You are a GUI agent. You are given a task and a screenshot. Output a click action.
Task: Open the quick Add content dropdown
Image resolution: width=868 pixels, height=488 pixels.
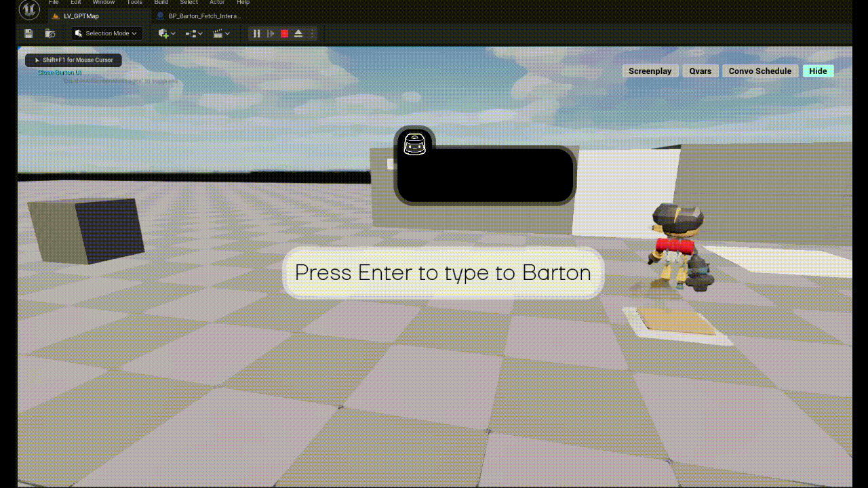coord(166,33)
